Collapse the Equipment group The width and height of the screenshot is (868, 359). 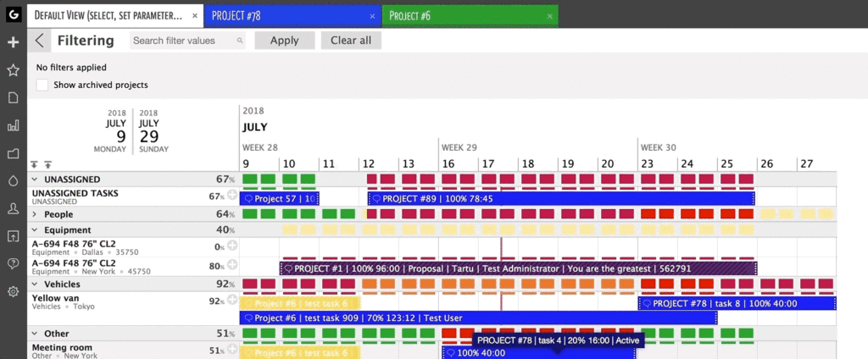(x=34, y=229)
